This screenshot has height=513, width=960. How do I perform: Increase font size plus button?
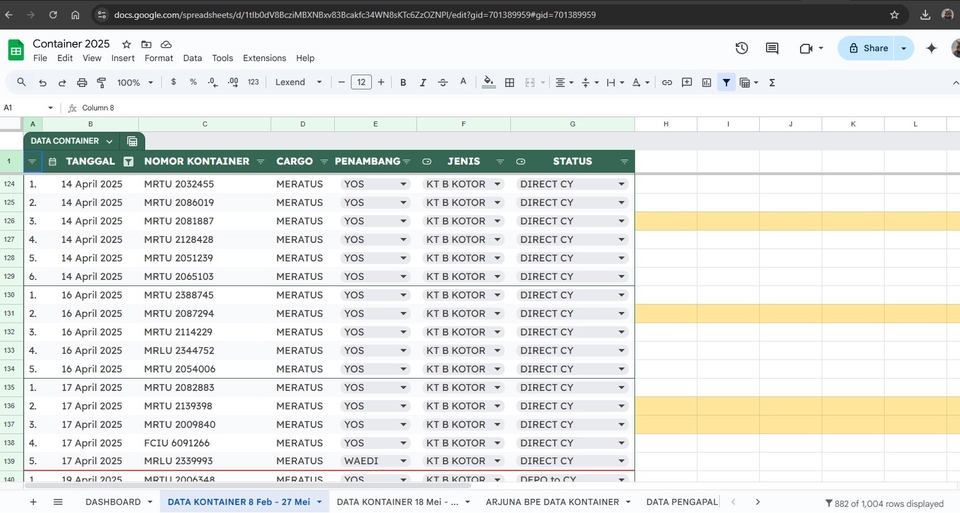coord(381,82)
